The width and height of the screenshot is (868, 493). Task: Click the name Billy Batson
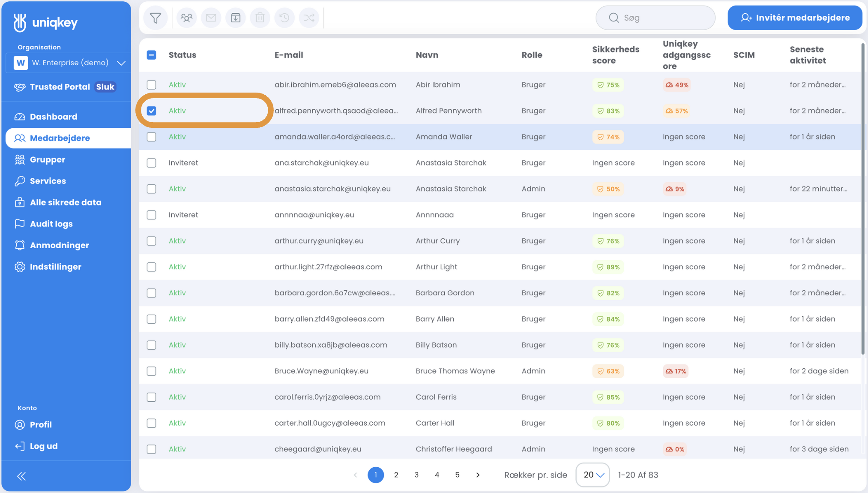(x=436, y=345)
